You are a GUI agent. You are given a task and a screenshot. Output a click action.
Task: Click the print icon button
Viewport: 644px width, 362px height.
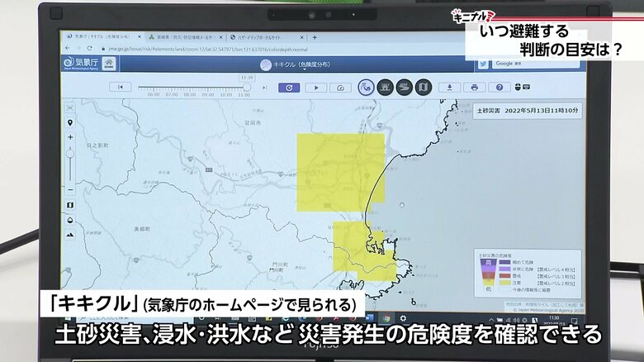[475, 88]
